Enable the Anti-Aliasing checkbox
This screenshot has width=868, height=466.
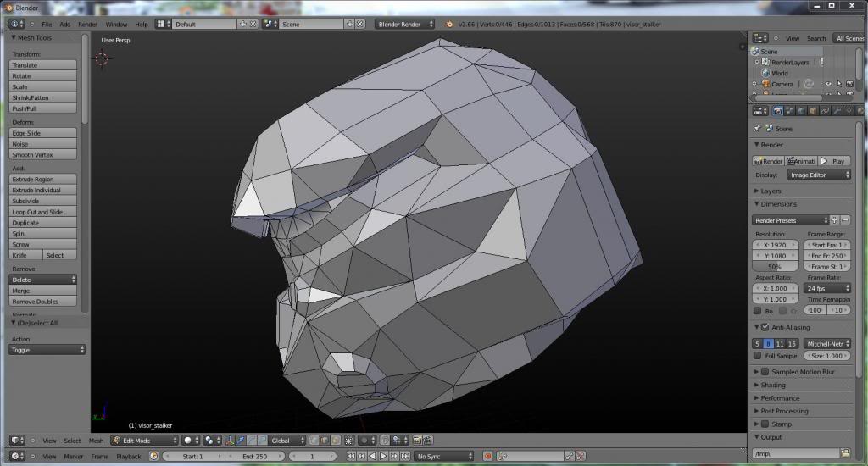[x=765, y=327]
